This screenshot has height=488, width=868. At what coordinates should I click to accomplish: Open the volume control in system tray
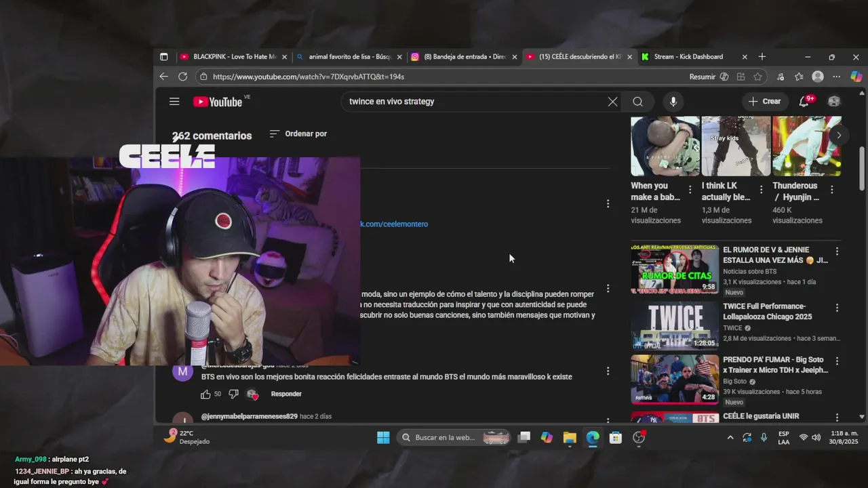[x=816, y=438]
